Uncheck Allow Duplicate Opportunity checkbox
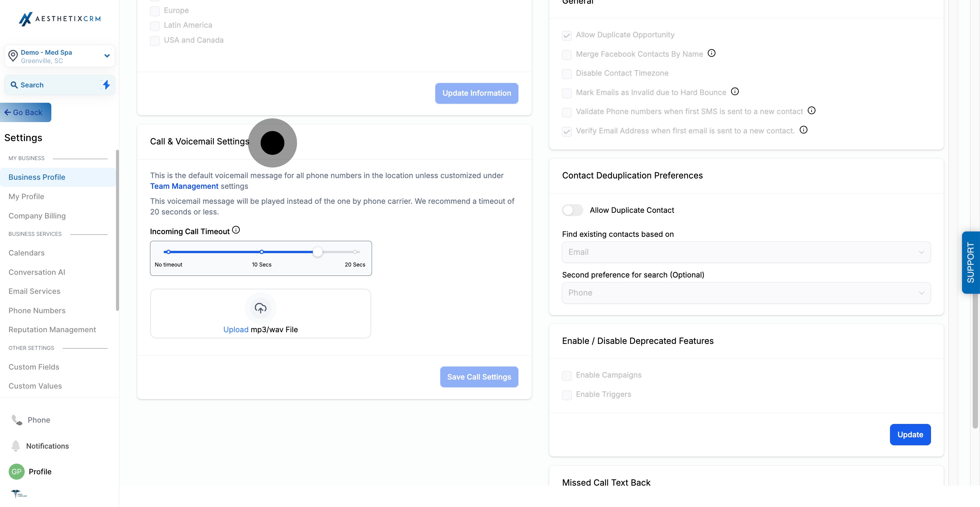Image resolution: width=980 pixels, height=507 pixels. (x=567, y=35)
